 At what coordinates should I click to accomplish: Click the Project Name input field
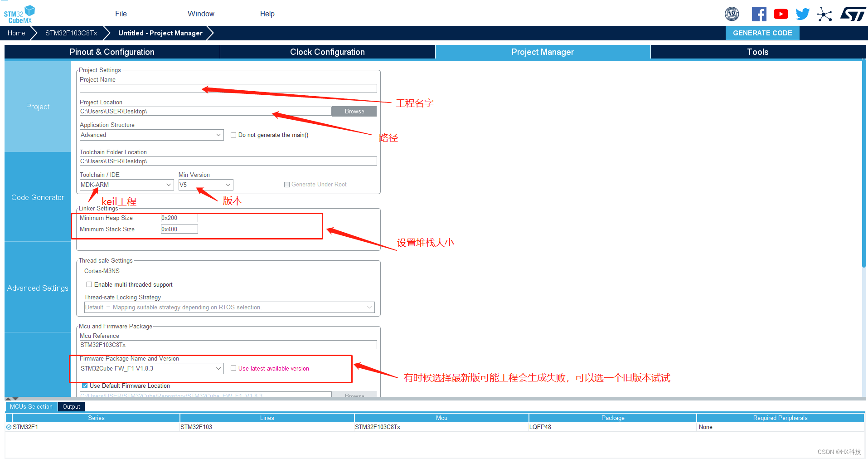click(x=228, y=88)
